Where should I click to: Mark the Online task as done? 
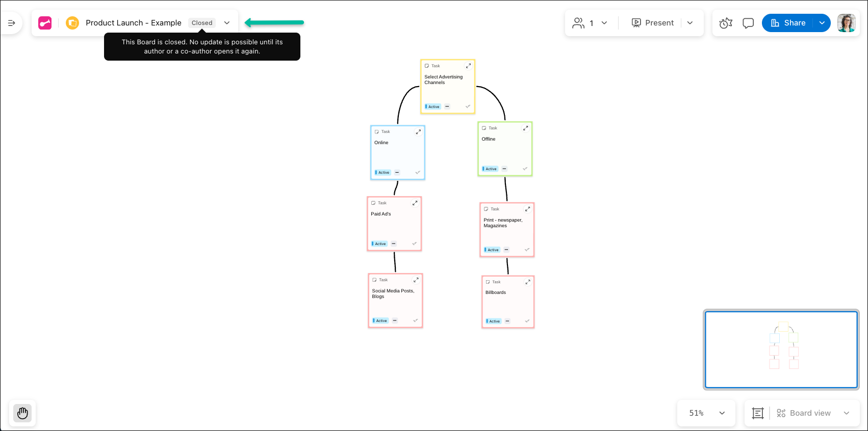(x=418, y=172)
